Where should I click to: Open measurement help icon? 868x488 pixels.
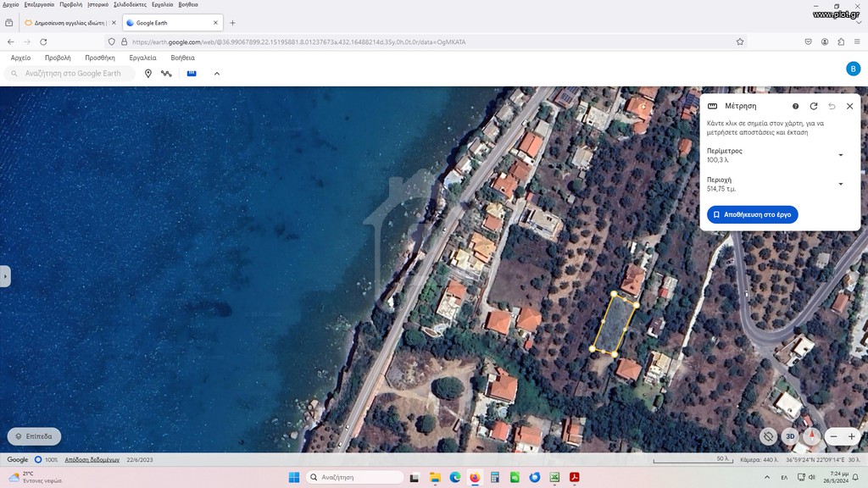pyautogui.click(x=795, y=106)
